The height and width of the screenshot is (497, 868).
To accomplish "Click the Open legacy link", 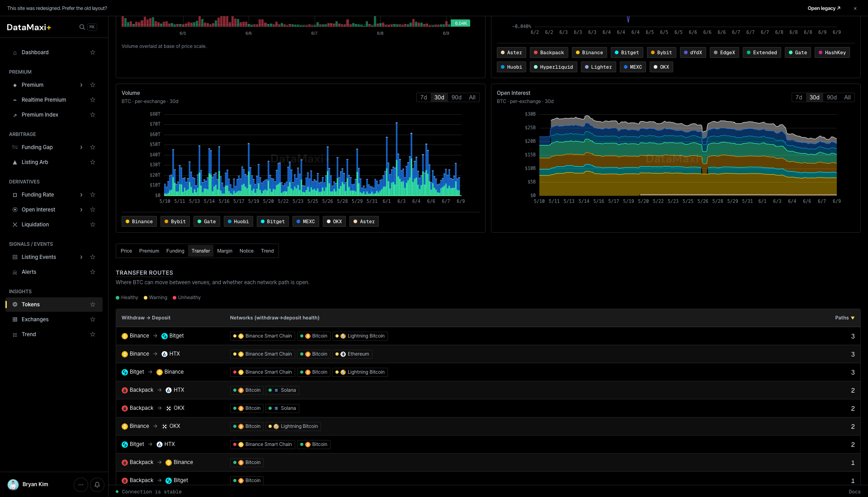I will click(824, 8).
